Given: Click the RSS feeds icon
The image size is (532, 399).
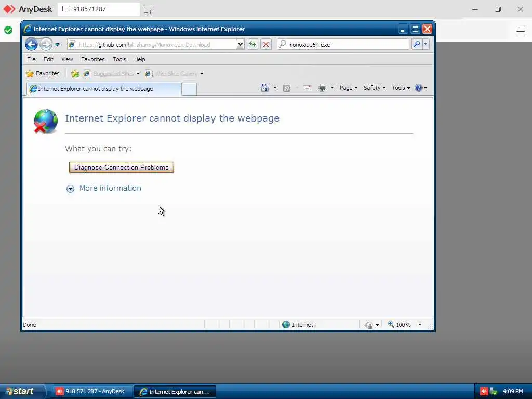Looking at the screenshot, I should [287, 88].
